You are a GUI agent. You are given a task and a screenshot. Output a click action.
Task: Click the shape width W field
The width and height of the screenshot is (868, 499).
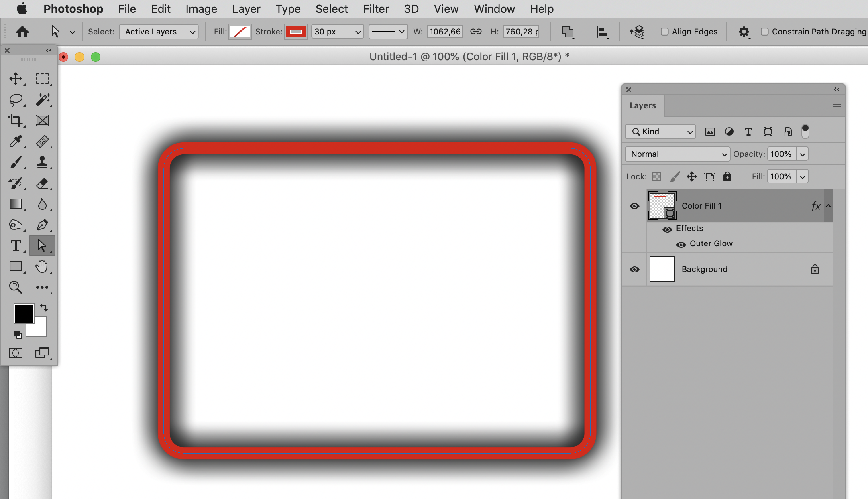(x=444, y=32)
